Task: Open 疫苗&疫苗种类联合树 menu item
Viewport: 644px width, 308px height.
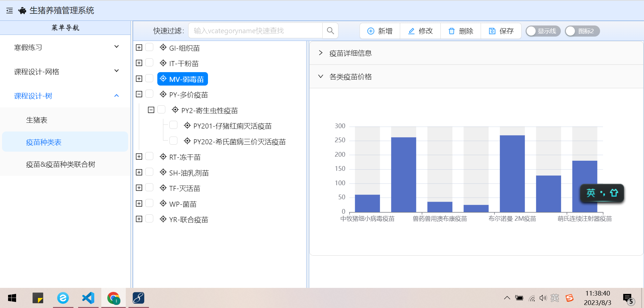Action: [x=65, y=164]
